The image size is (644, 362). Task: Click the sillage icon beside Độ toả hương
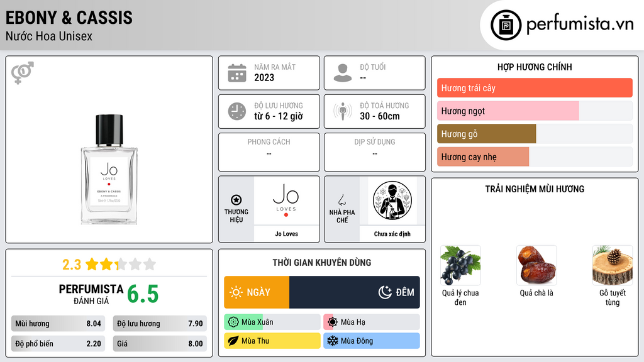[x=343, y=111]
